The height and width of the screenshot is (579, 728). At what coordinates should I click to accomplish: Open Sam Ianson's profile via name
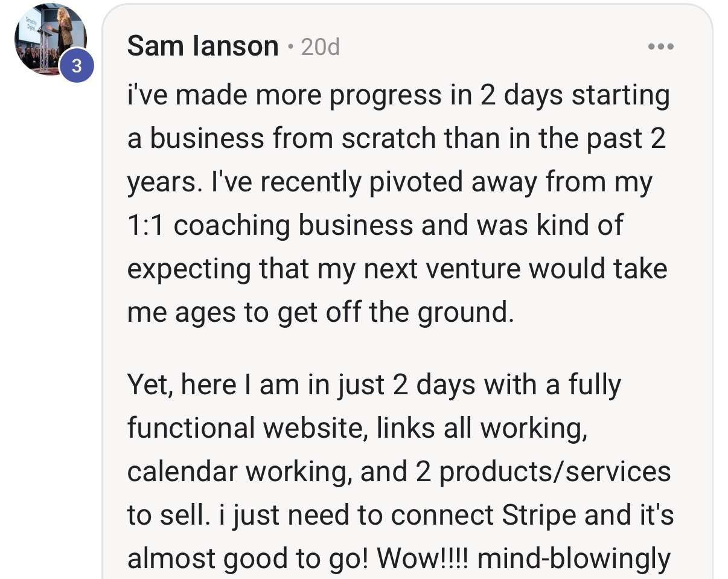pyautogui.click(x=203, y=46)
